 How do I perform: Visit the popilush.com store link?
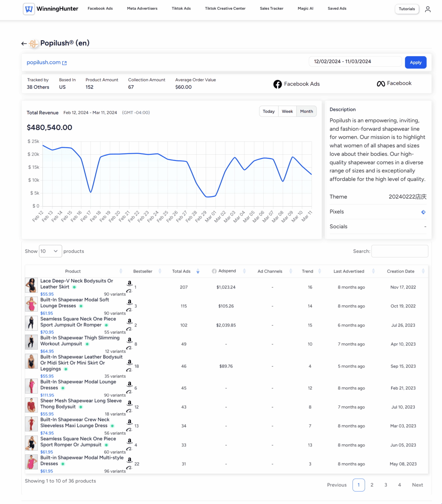click(x=44, y=62)
